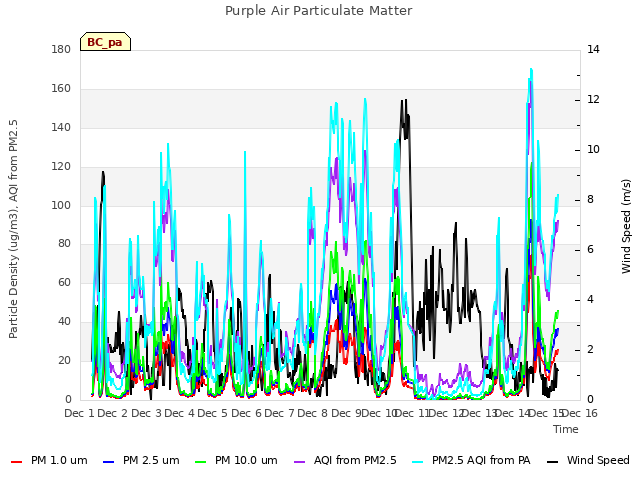640x480 pixels.
Task: Click the Dec 16 x-axis tick label
Action: coord(580,413)
